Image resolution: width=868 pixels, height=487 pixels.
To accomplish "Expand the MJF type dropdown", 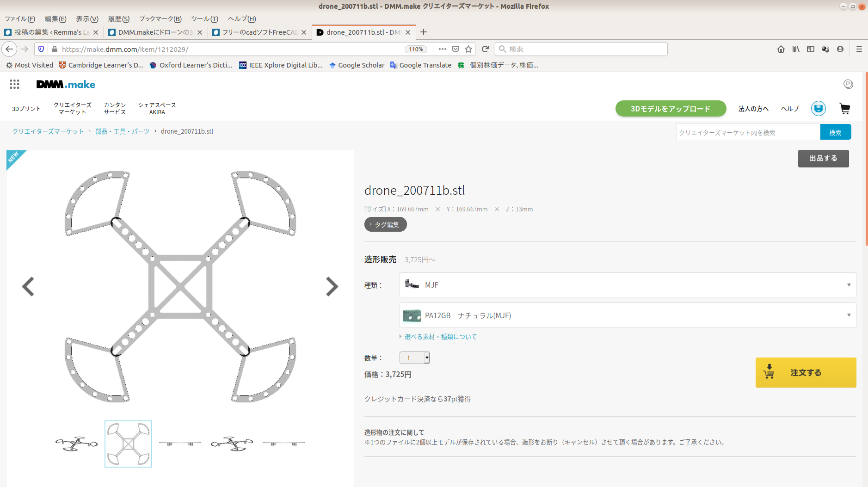I will click(x=628, y=285).
